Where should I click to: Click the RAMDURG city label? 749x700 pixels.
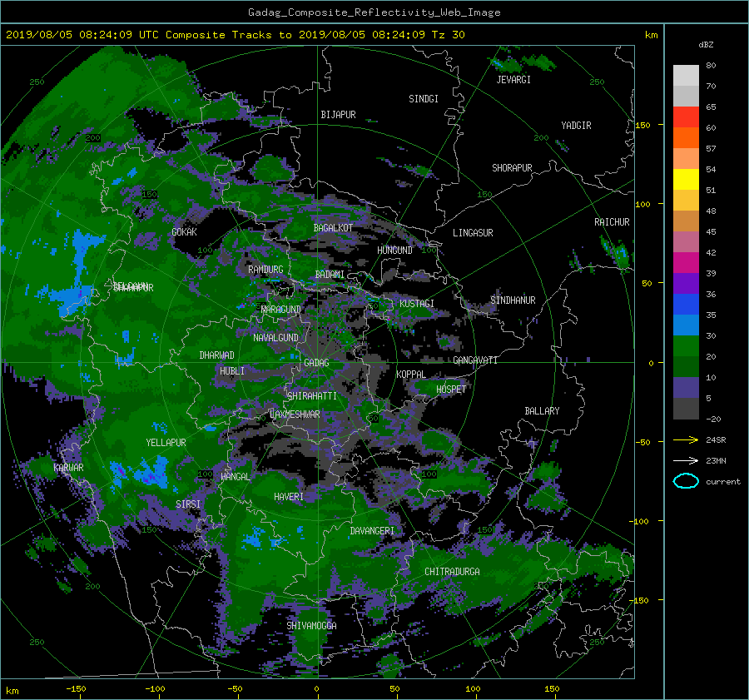tap(265, 270)
